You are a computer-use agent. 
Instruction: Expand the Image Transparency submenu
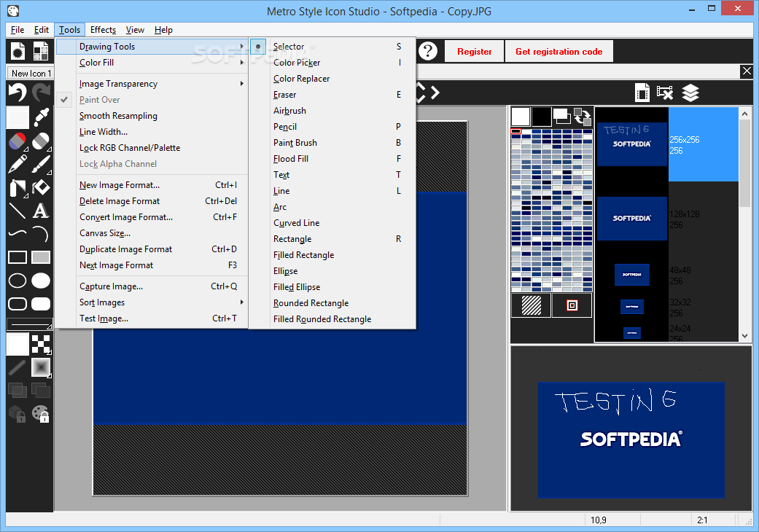click(152, 84)
